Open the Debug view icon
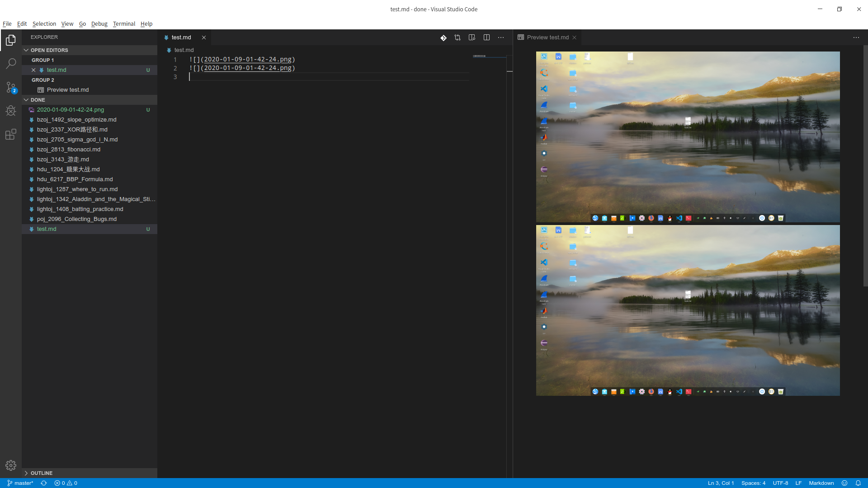Screen dimensions: 868x488 click(x=10, y=111)
